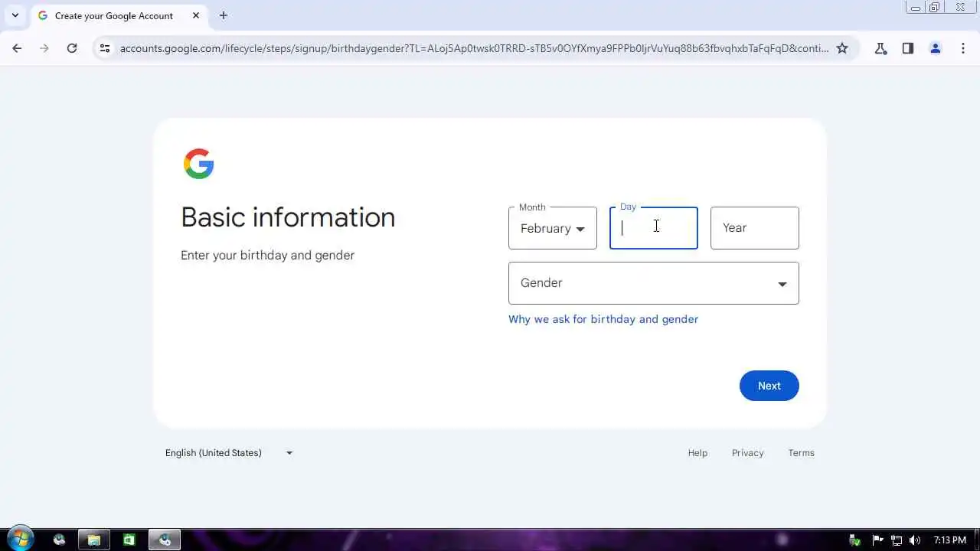This screenshot has width=980, height=551.
Task: Focus the Day input field
Action: pyautogui.click(x=653, y=228)
